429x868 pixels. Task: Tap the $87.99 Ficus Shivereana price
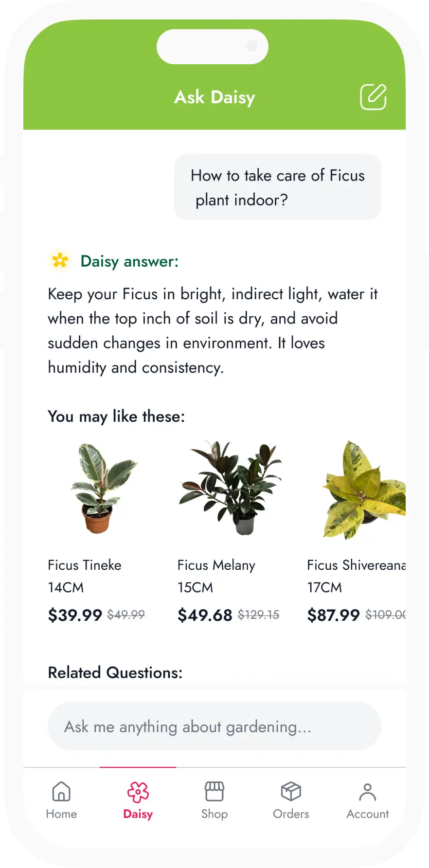click(333, 615)
